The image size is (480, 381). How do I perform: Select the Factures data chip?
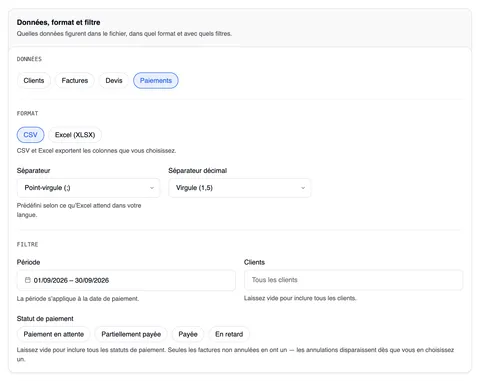(75, 81)
